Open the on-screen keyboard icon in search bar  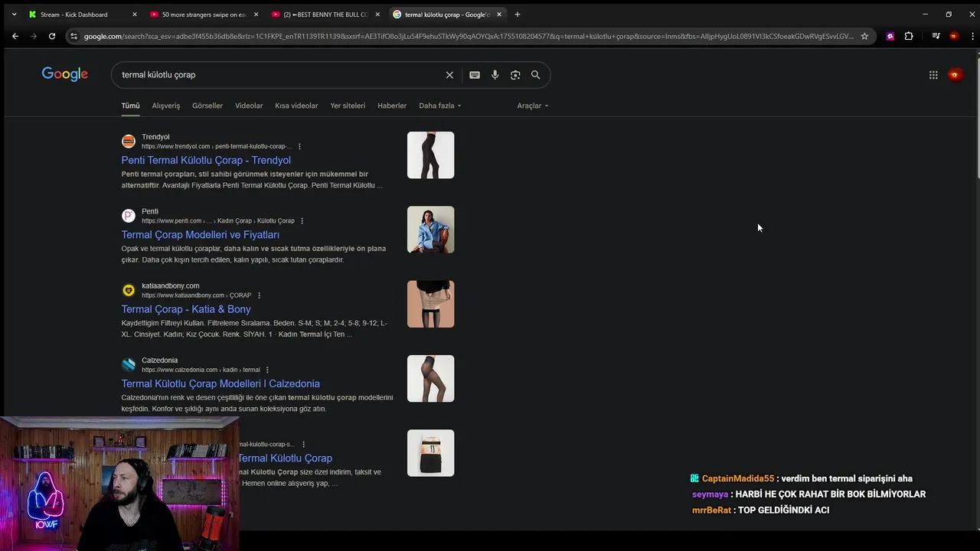475,75
